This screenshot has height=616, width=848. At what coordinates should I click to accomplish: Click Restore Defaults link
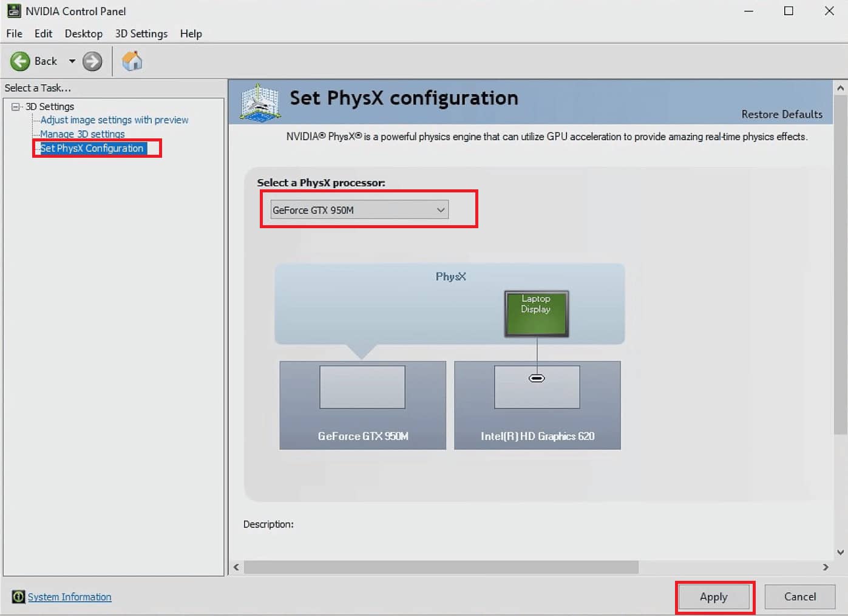pos(782,114)
